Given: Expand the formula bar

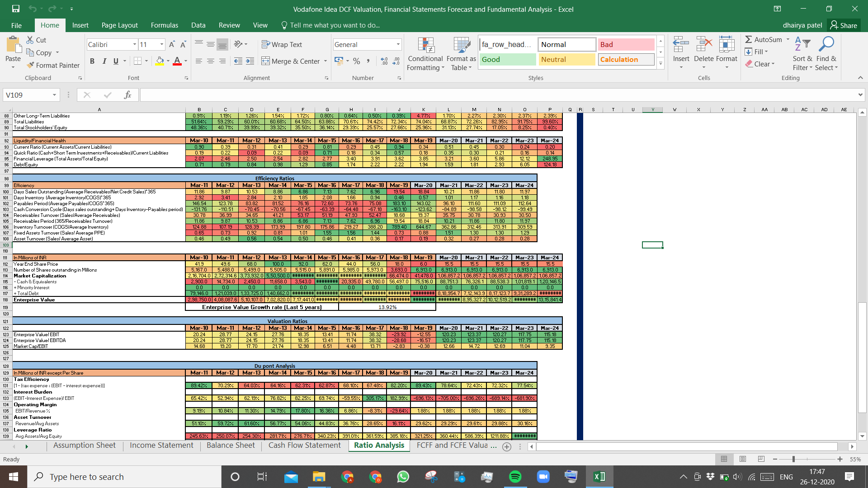Looking at the screenshot, I should [860, 95].
